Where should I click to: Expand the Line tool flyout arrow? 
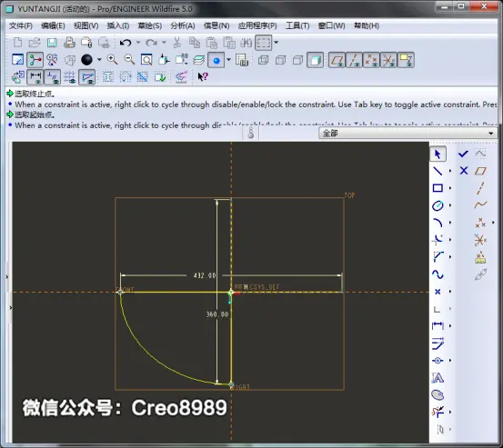coord(450,171)
